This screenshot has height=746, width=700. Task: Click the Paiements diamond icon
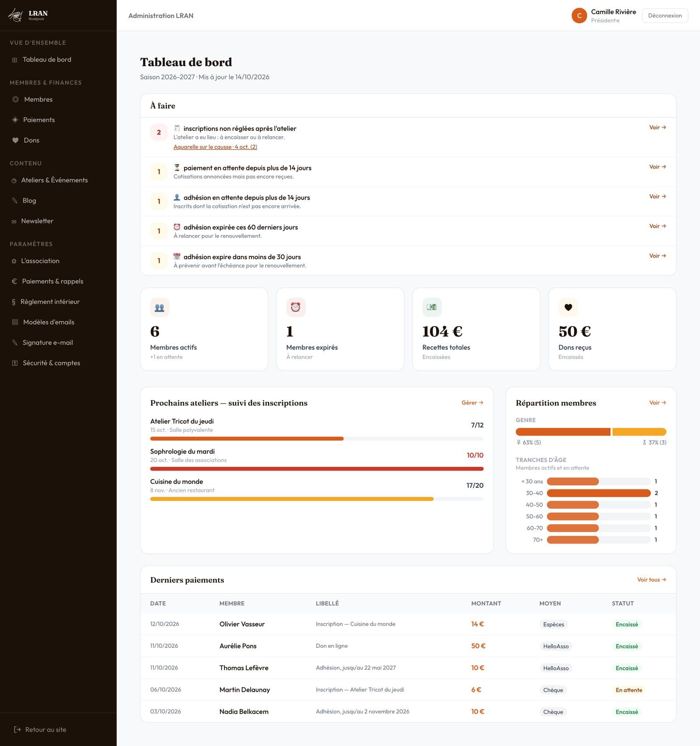pyautogui.click(x=15, y=120)
